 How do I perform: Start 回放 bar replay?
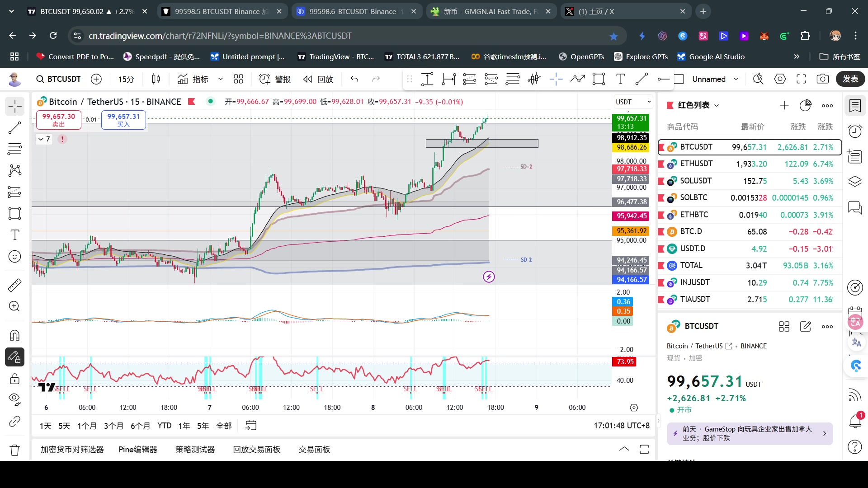point(318,79)
